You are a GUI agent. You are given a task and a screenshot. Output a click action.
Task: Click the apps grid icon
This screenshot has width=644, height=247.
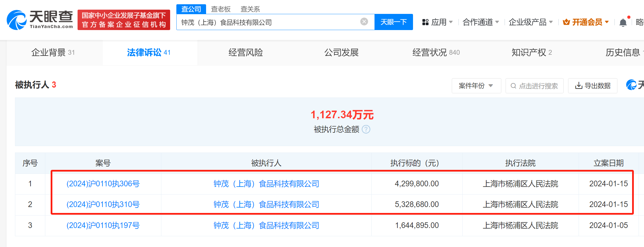(x=425, y=22)
